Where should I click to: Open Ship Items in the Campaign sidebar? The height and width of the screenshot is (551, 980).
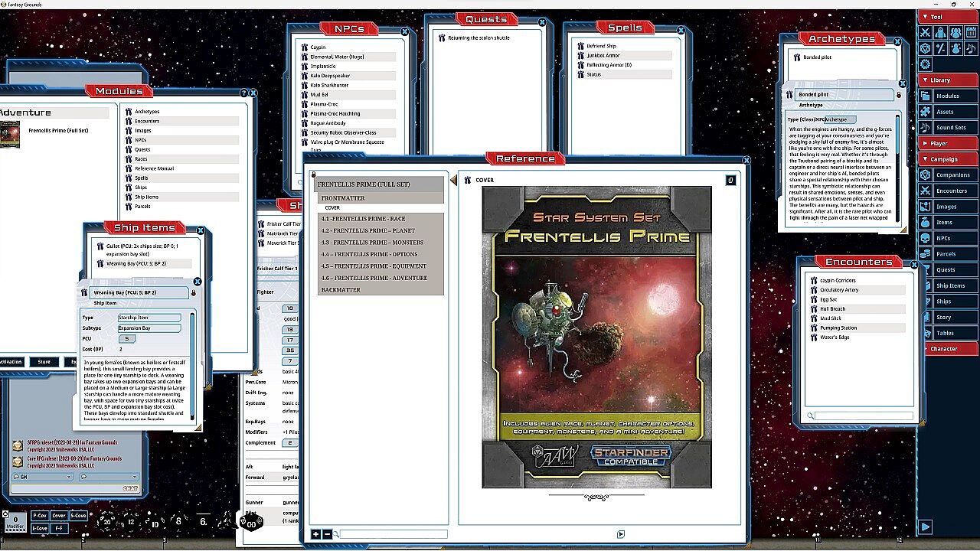[948, 285]
